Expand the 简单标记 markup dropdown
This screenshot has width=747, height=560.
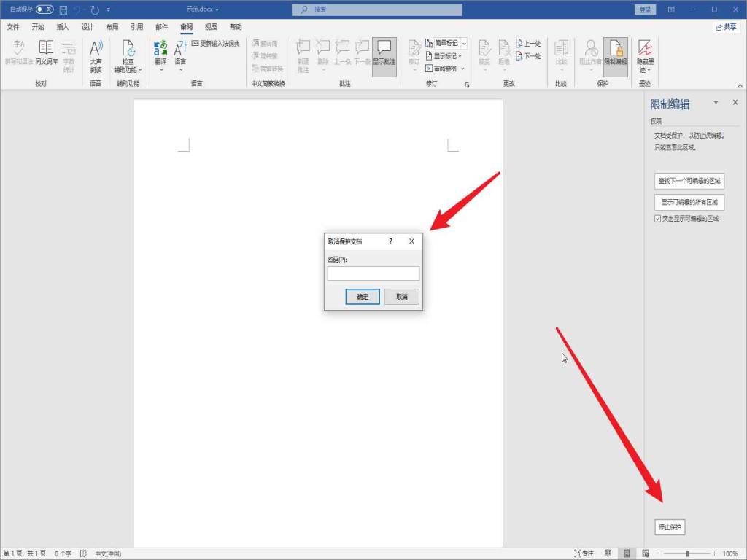point(464,44)
